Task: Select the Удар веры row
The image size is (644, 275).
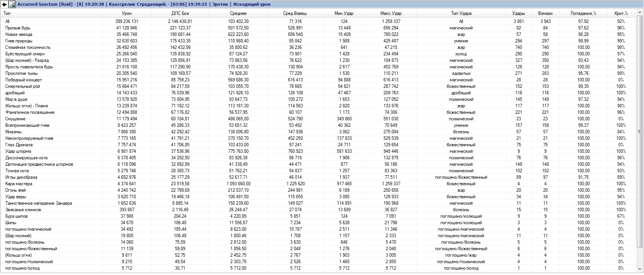Action: click(x=319, y=197)
